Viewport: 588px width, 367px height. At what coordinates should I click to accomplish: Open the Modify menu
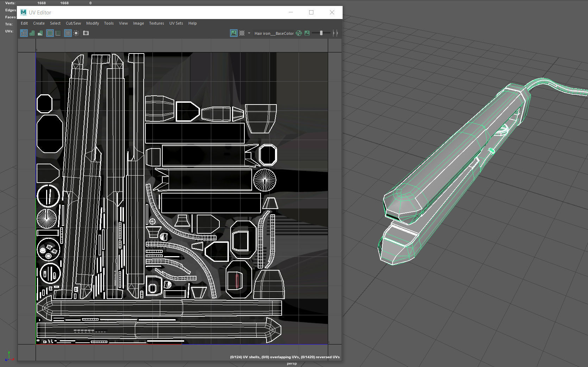click(x=93, y=23)
